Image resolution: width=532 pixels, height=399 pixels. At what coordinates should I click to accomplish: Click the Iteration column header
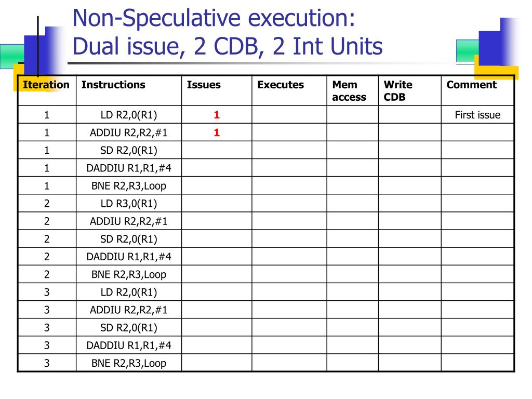click(x=46, y=85)
